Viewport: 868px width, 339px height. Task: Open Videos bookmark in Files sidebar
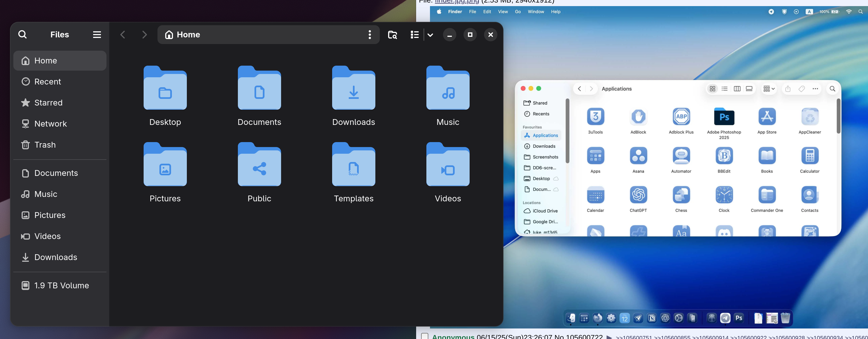[x=60, y=236]
